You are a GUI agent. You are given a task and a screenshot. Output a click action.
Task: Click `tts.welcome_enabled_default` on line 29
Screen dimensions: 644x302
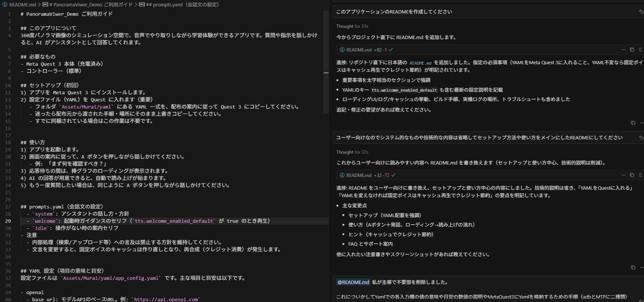pyautogui.click(x=175, y=221)
